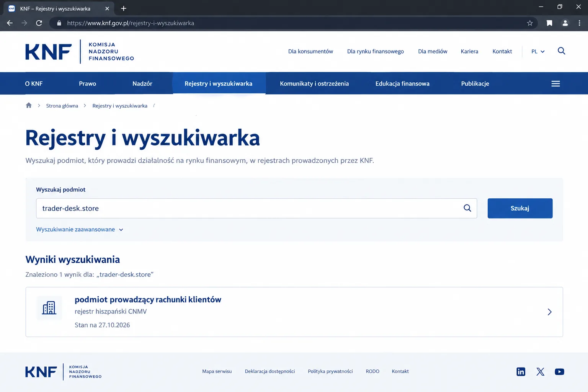Click the KNF logo in footer
588x392 pixels.
click(x=64, y=371)
